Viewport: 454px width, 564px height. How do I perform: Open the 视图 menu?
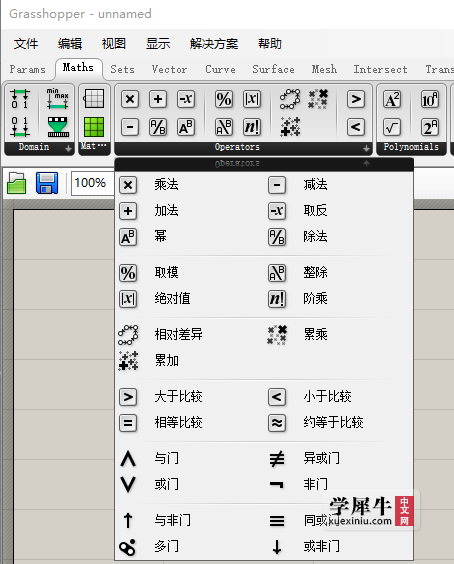[114, 44]
